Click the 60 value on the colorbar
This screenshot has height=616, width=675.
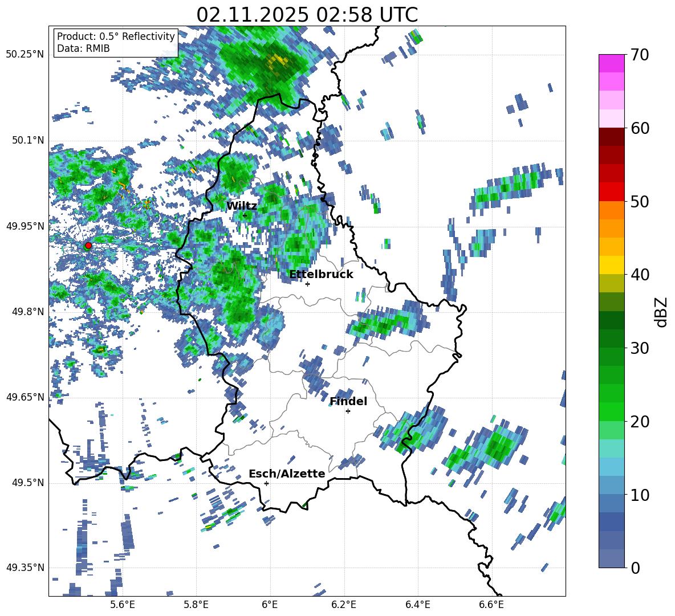[x=640, y=128]
